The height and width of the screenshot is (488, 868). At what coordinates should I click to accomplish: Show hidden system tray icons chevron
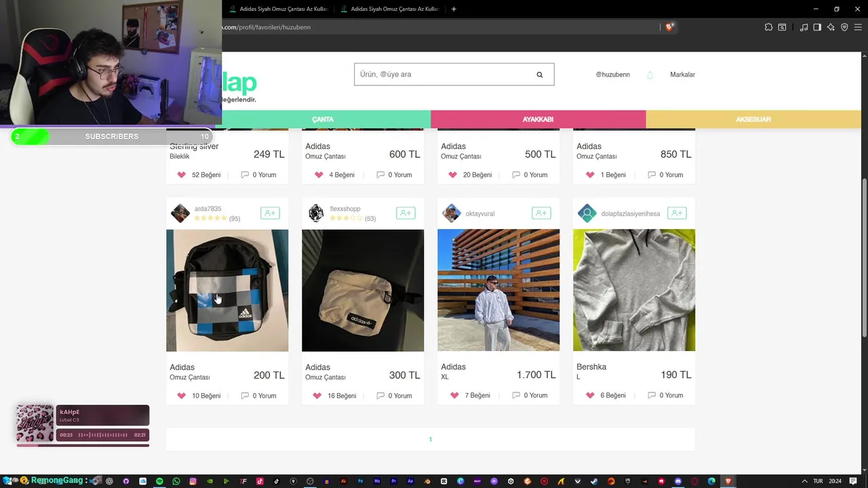tap(804, 481)
